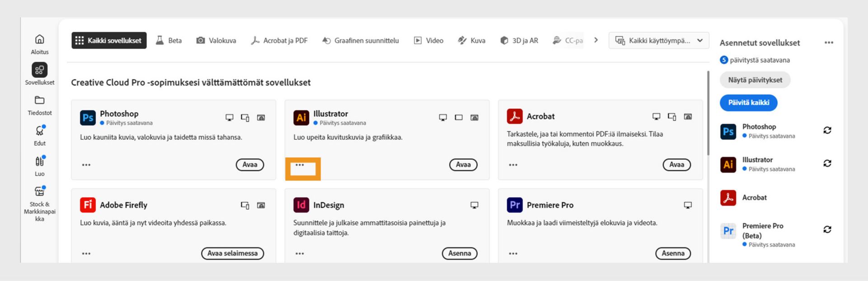
Task: Click Acrobat card desktop platform icon
Action: (656, 117)
